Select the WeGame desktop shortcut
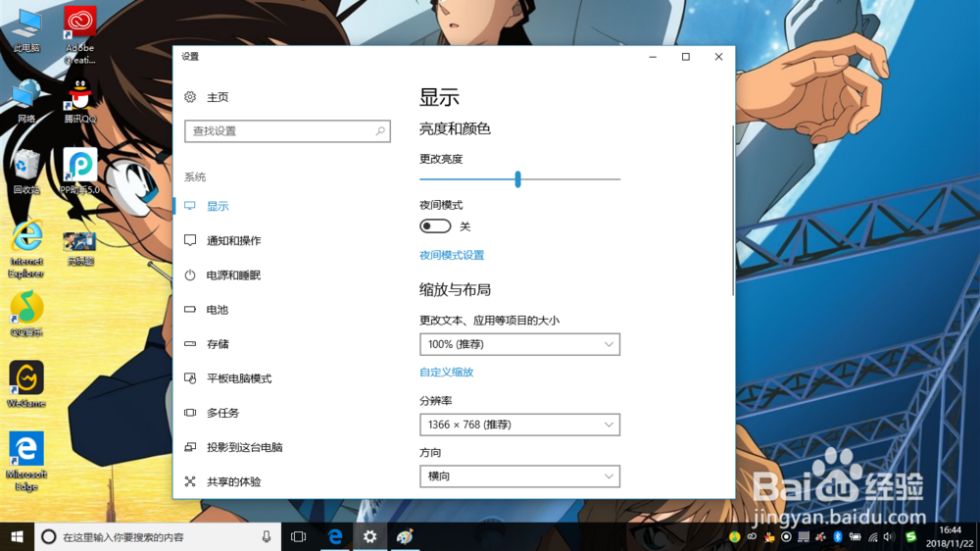 pos(26,384)
